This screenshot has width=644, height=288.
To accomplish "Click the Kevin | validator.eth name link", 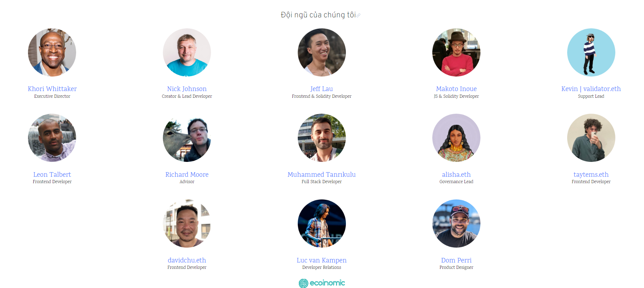I will click(591, 89).
